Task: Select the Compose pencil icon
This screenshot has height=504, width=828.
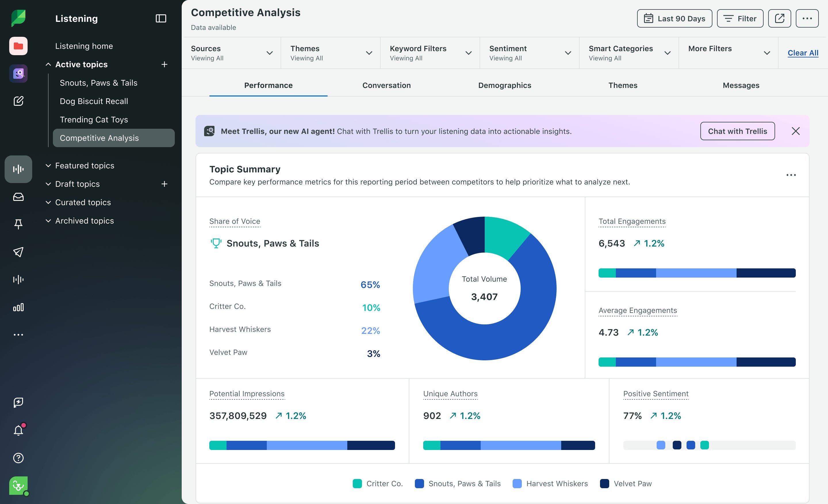Action: (x=19, y=101)
